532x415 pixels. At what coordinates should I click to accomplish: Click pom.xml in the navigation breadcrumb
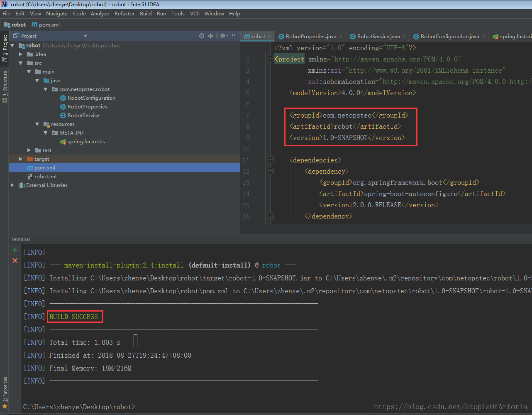[x=49, y=25]
